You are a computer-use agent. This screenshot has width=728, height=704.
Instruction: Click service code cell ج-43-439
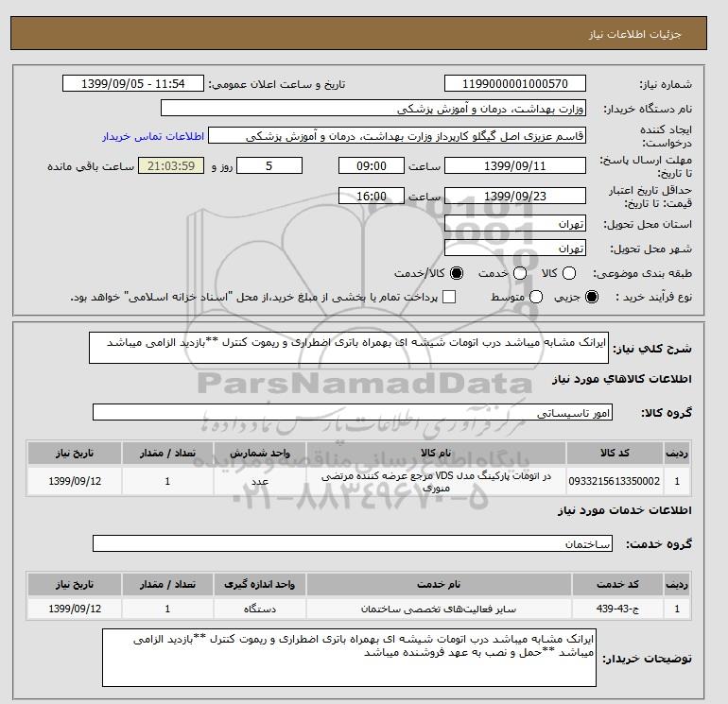(x=618, y=609)
